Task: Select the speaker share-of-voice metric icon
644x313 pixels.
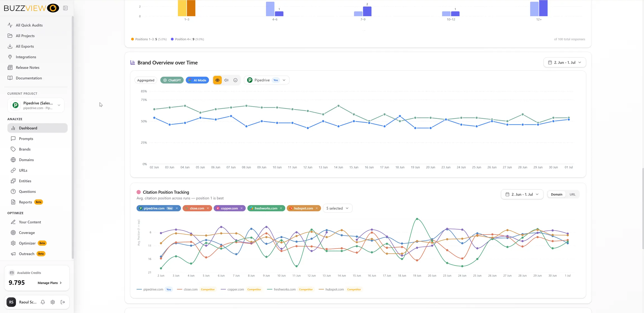Action: coord(226,80)
